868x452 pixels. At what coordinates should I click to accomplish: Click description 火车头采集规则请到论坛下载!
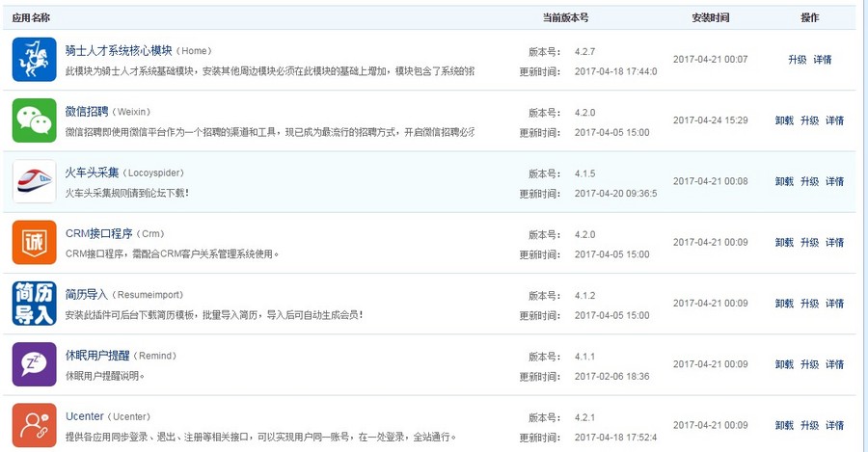(x=127, y=193)
